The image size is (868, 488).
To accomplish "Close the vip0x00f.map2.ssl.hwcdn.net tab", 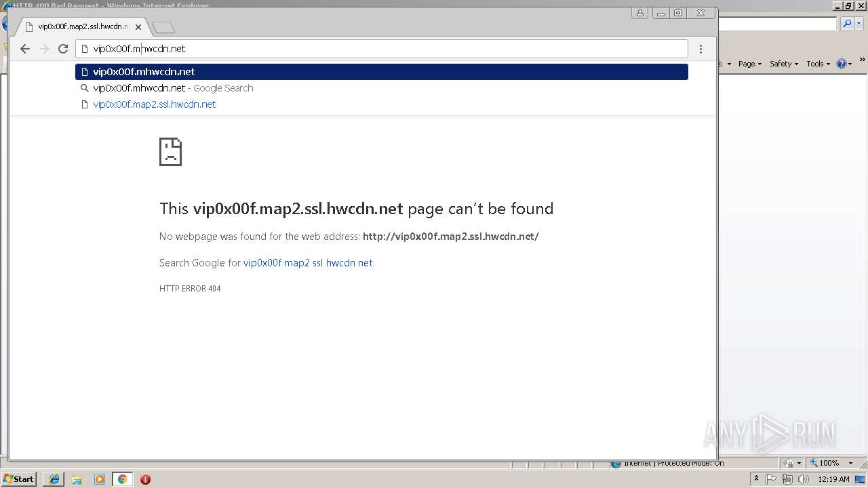I will pyautogui.click(x=138, y=27).
